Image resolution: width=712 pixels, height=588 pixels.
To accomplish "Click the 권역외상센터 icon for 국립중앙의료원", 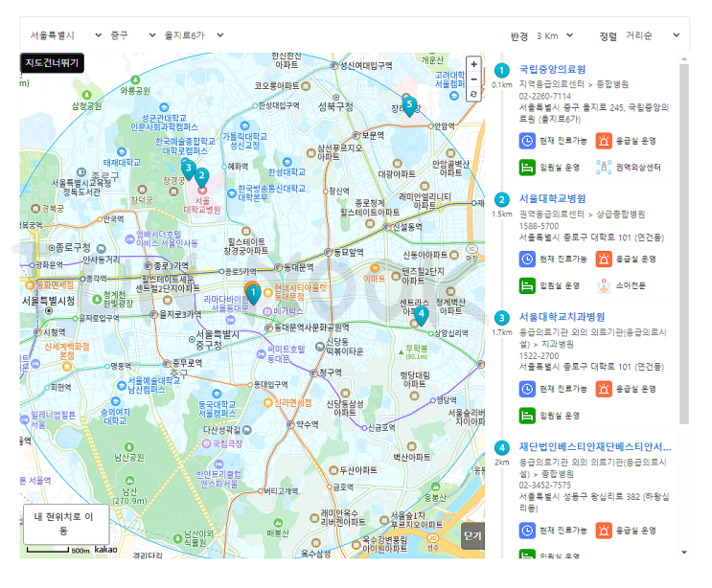I will [x=604, y=168].
